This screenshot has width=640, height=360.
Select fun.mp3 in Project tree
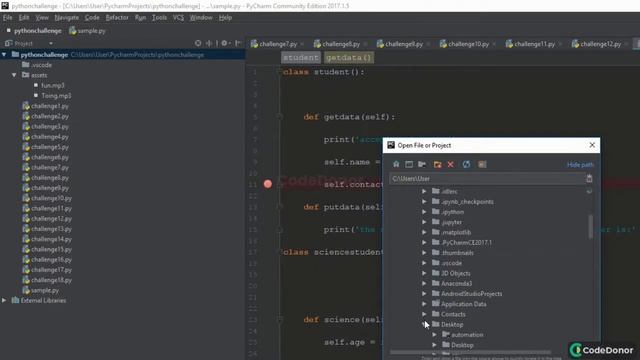[x=53, y=85]
